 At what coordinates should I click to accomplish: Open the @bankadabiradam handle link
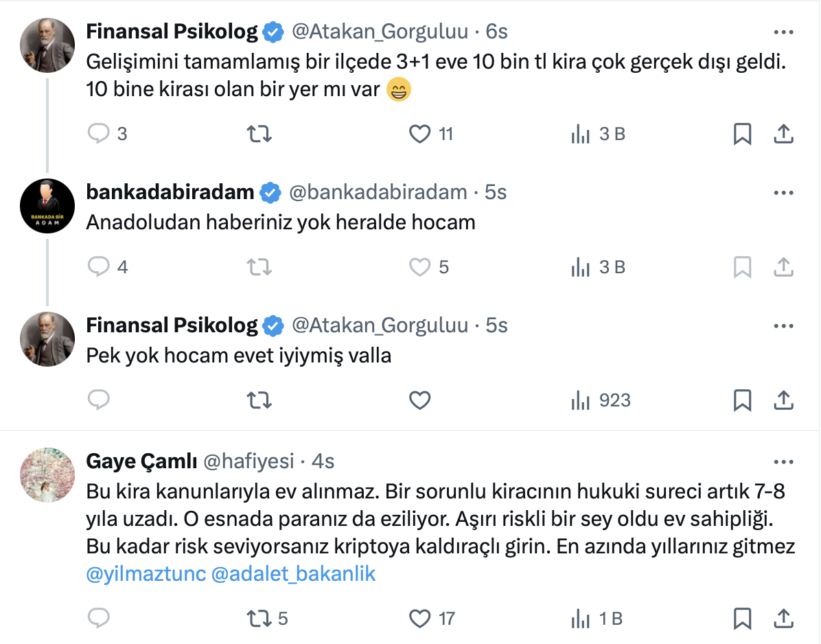pos(378,193)
